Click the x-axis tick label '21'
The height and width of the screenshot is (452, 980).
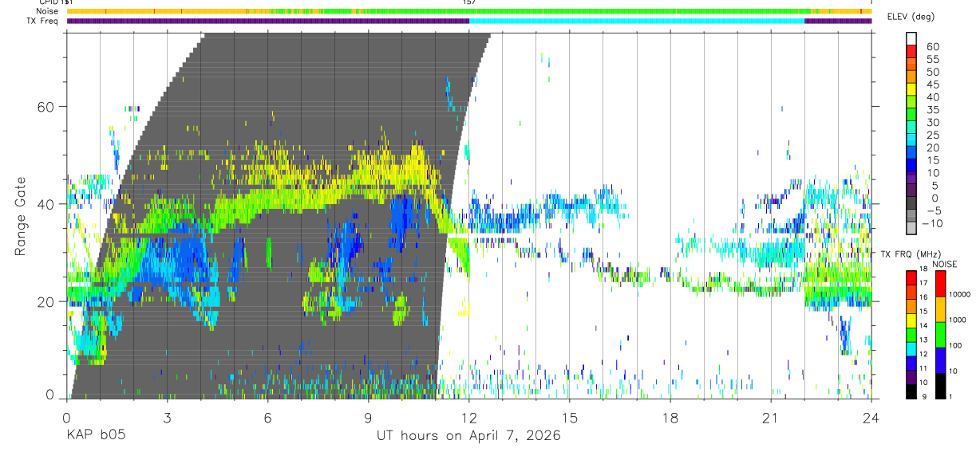pos(770,418)
